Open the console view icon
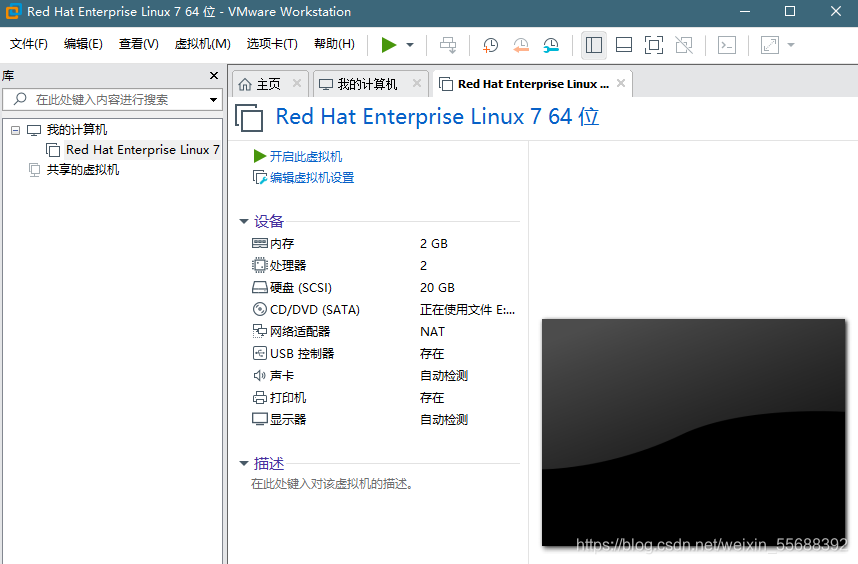 [727, 45]
